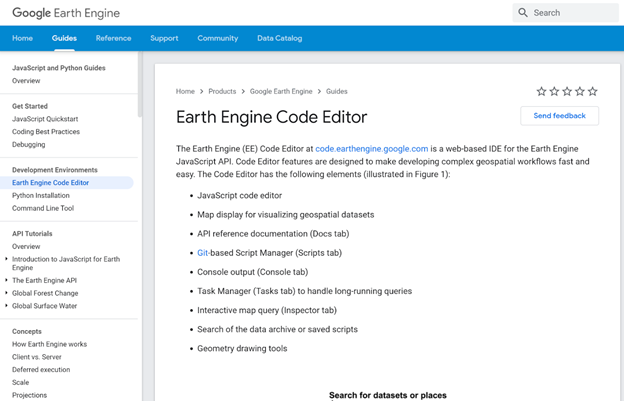Click the API Tutorials heading
The height and width of the screenshot is (401, 624).
click(x=32, y=234)
